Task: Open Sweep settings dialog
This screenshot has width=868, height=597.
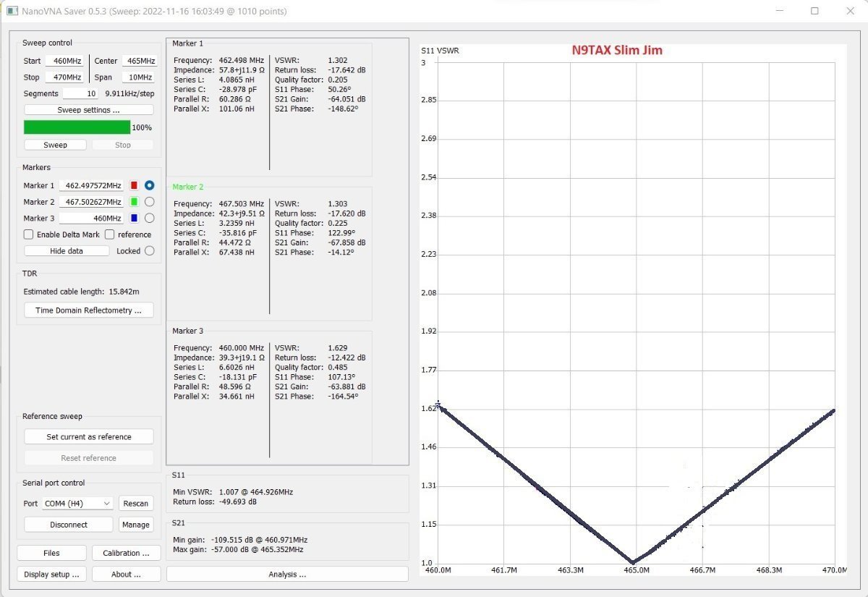Action: pyautogui.click(x=88, y=110)
